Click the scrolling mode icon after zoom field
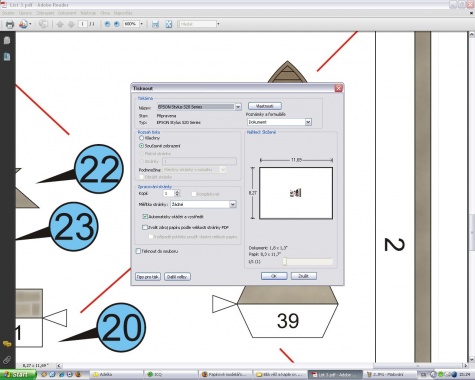Image resolution: width=475 pixels, height=380 pixels. 155,24
